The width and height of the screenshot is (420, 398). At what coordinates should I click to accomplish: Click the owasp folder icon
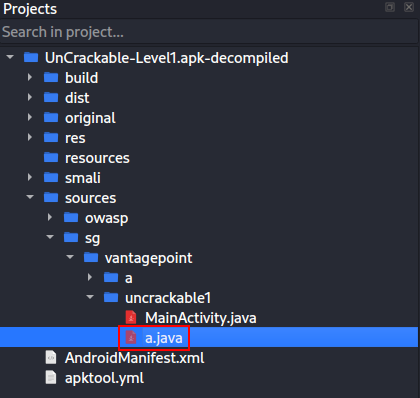point(71,217)
